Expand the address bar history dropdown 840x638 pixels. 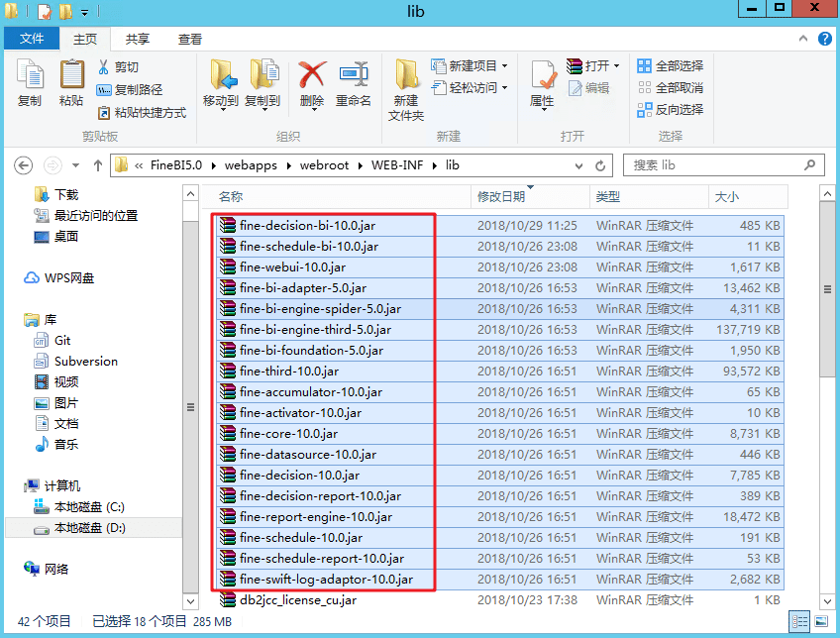coord(578,166)
